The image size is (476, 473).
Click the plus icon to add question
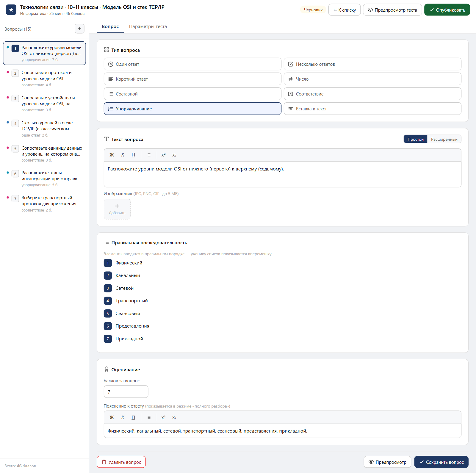[79, 29]
